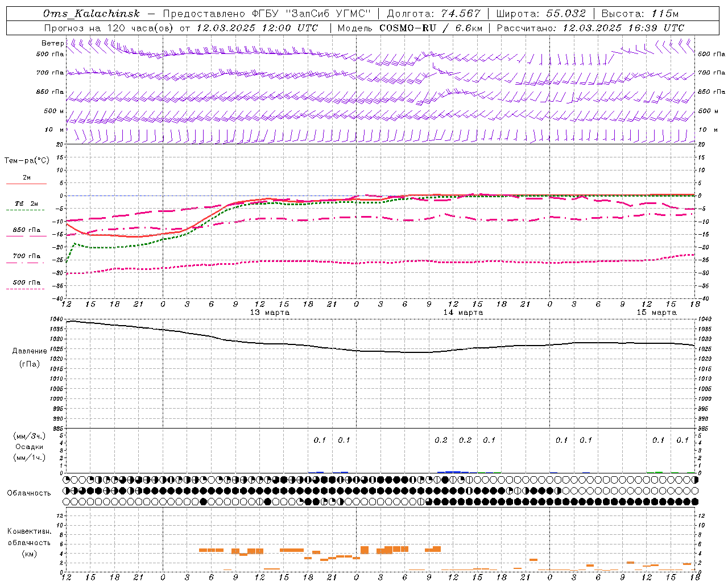Click the '(мм/1ч.)' precipitation unit label

pyautogui.click(x=30, y=458)
